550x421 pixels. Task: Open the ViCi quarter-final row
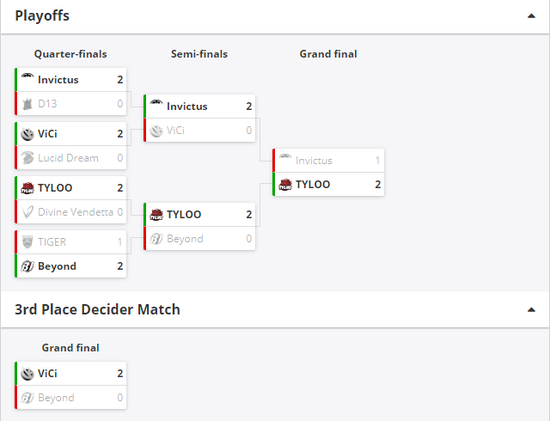click(71, 134)
